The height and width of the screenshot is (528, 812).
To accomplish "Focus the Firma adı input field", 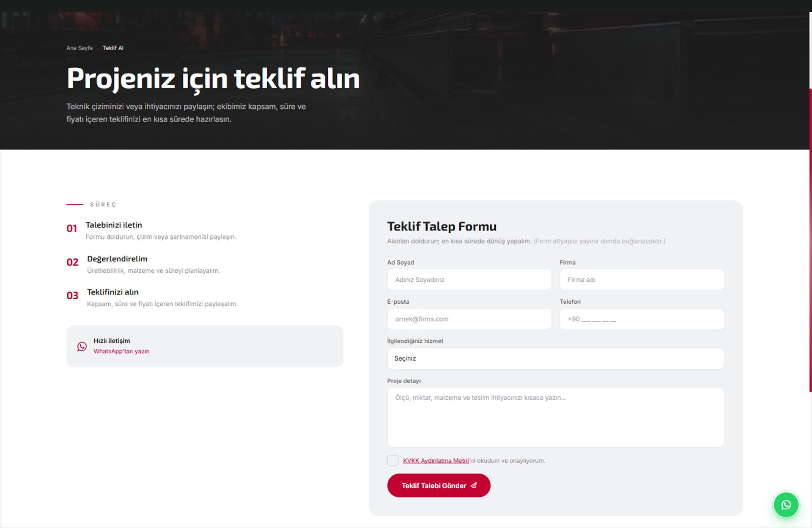I will (x=642, y=280).
